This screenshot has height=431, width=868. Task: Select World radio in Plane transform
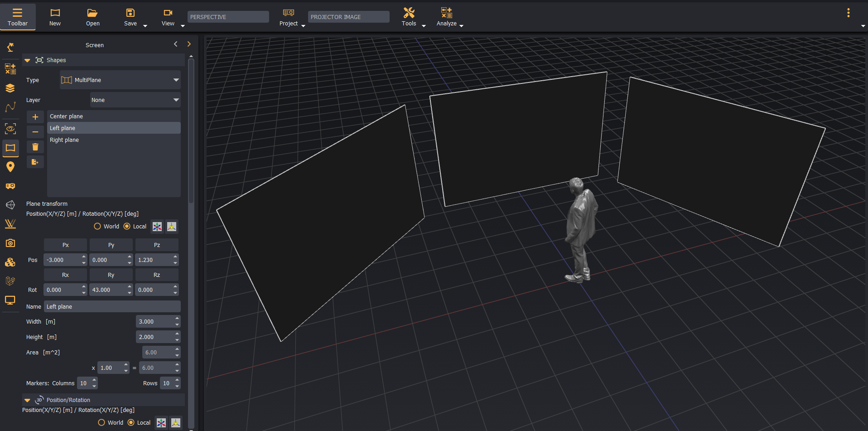tap(97, 226)
